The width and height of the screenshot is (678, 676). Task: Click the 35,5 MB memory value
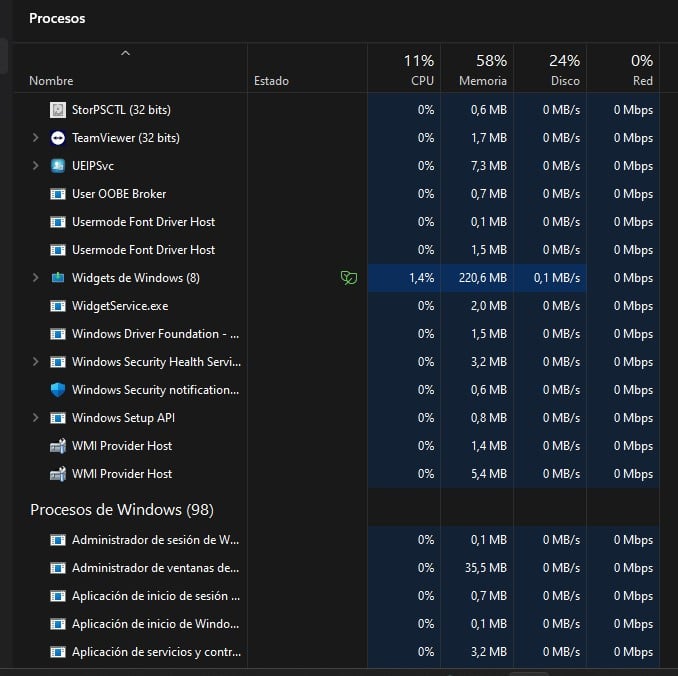point(486,568)
